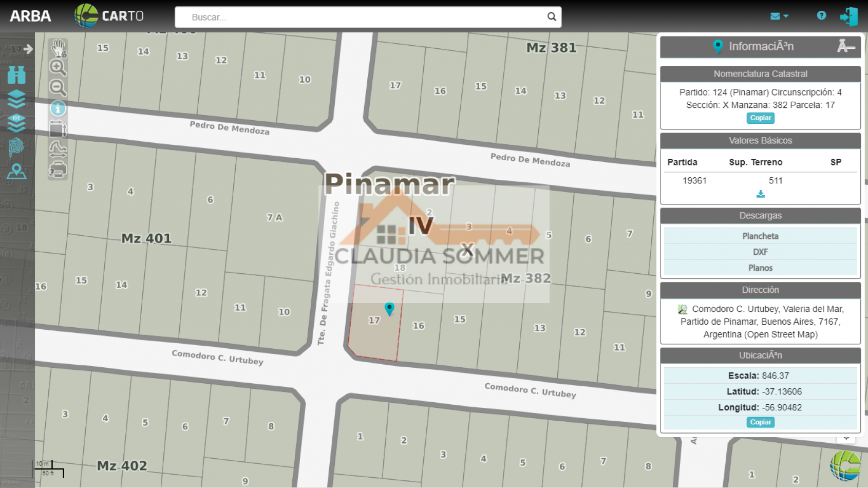Screen dimensions: 868x488
Task: Click the Valores Básicos header
Action: coord(761,141)
